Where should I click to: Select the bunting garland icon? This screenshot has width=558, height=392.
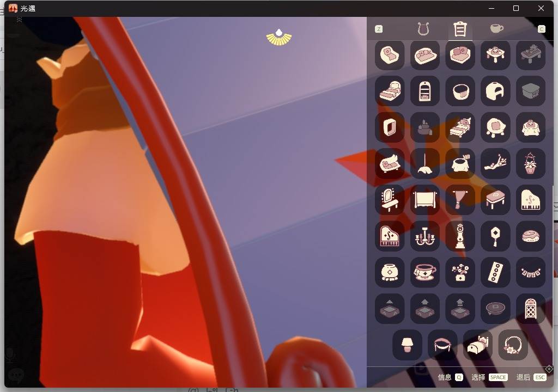point(531,272)
